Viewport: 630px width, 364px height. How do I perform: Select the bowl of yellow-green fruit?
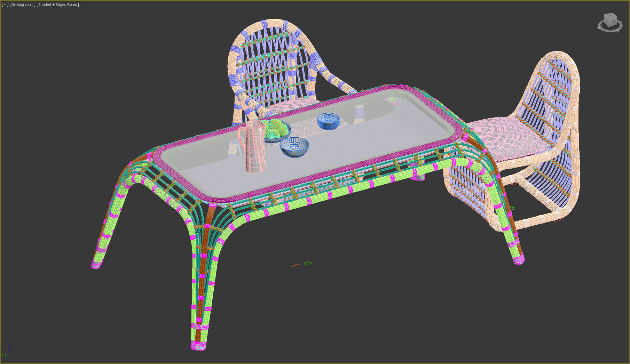[x=276, y=130]
